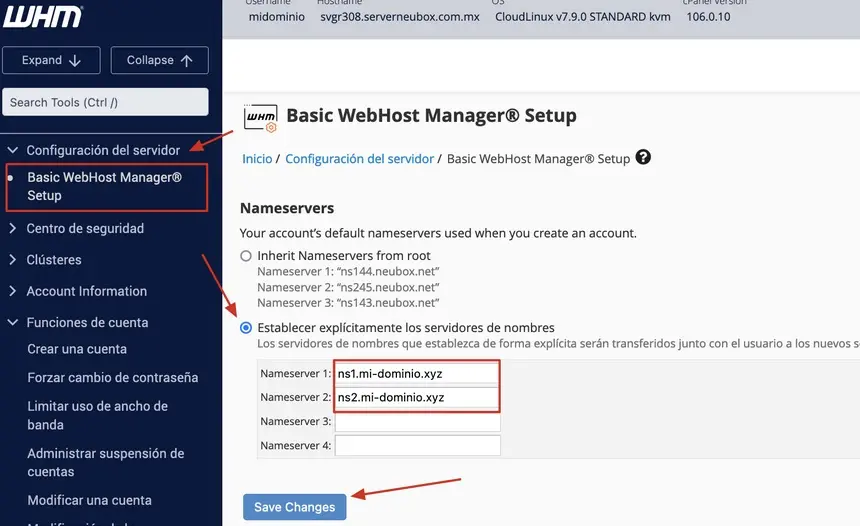
Task: Click username midominio text
Action: point(276,17)
